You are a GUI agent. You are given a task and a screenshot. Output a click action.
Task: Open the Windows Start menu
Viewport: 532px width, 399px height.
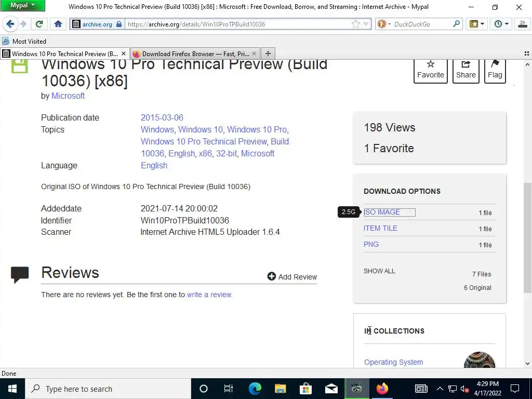click(x=12, y=389)
